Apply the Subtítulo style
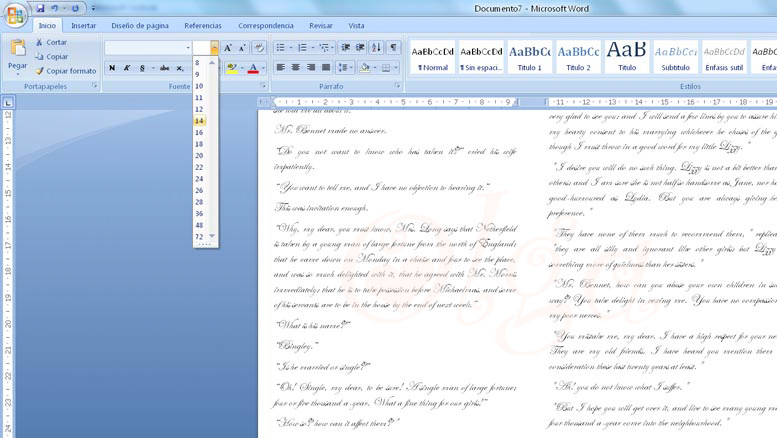 [x=675, y=57]
